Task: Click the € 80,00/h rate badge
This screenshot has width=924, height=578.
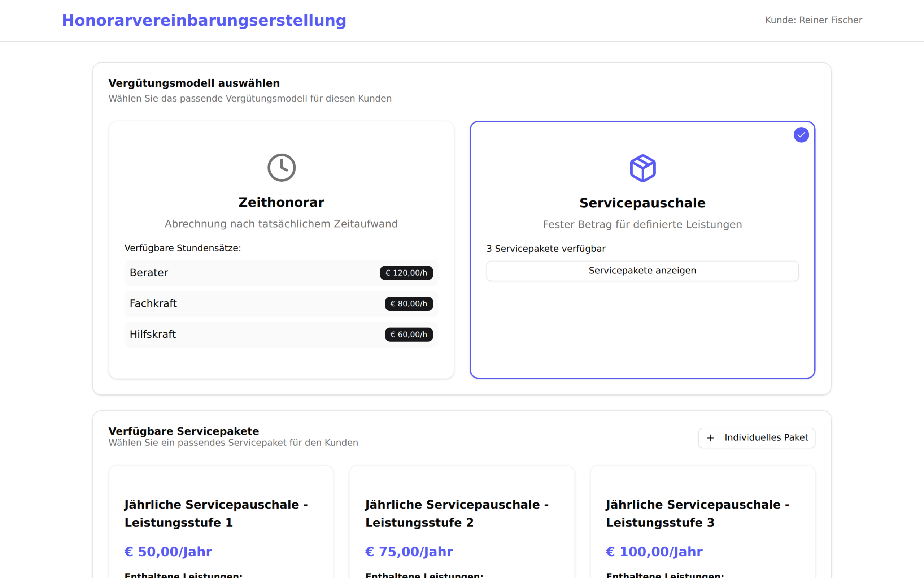Action: pyautogui.click(x=409, y=304)
